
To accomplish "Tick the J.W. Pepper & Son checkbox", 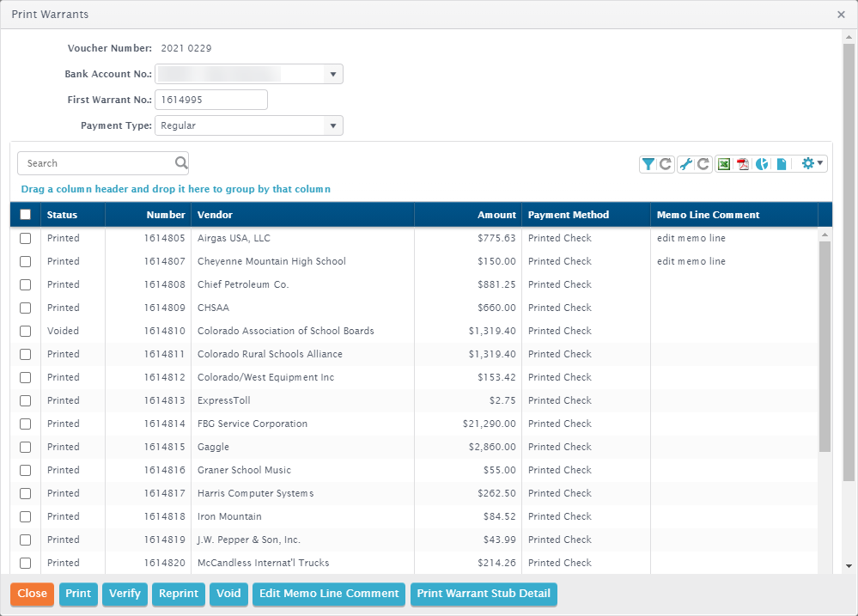I will click(x=25, y=540).
